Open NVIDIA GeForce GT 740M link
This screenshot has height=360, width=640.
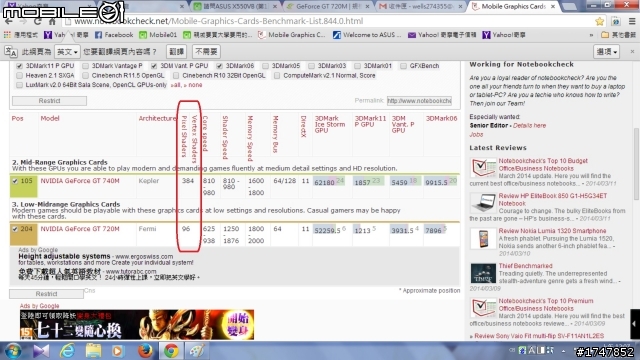(80, 181)
